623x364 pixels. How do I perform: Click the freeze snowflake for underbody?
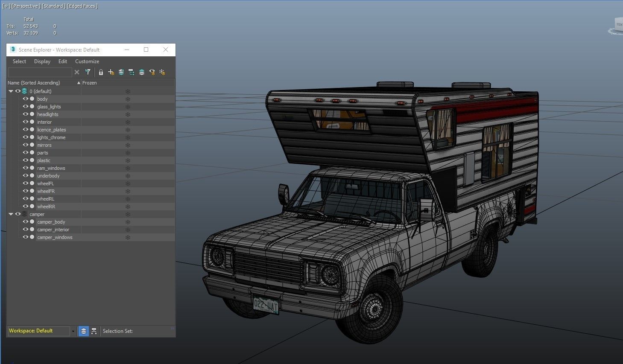click(x=128, y=176)
